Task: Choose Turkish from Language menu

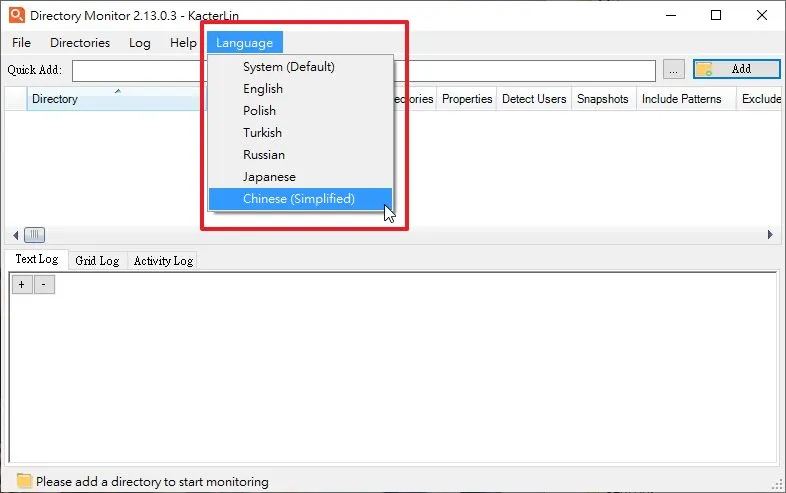Action: coord(300,133)
